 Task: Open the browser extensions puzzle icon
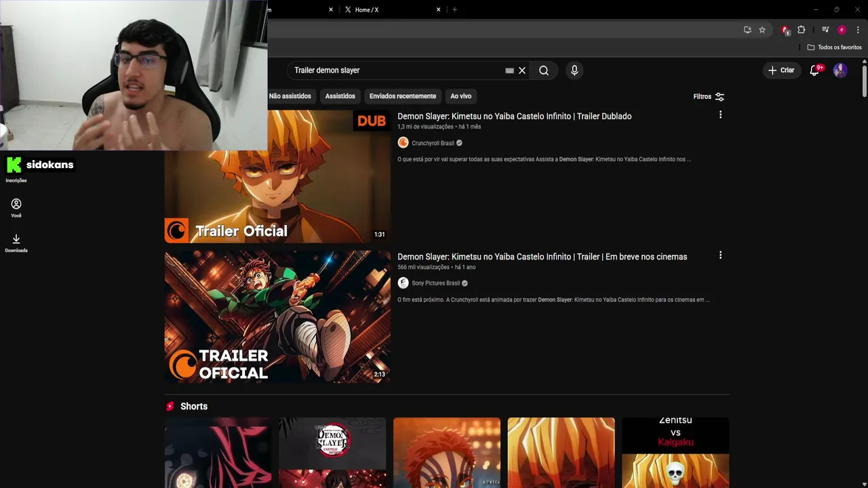pyautogui.click(x=802, y=30)
